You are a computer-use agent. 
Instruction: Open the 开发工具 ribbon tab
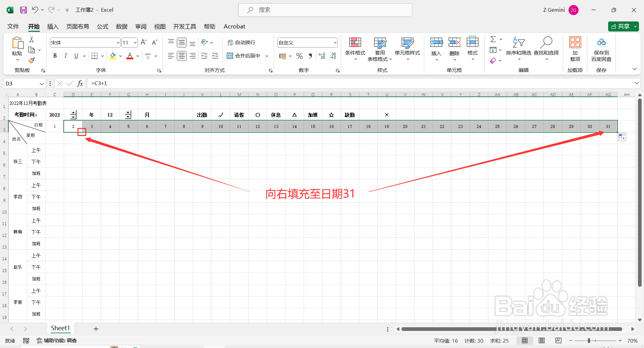click(184, 26)
